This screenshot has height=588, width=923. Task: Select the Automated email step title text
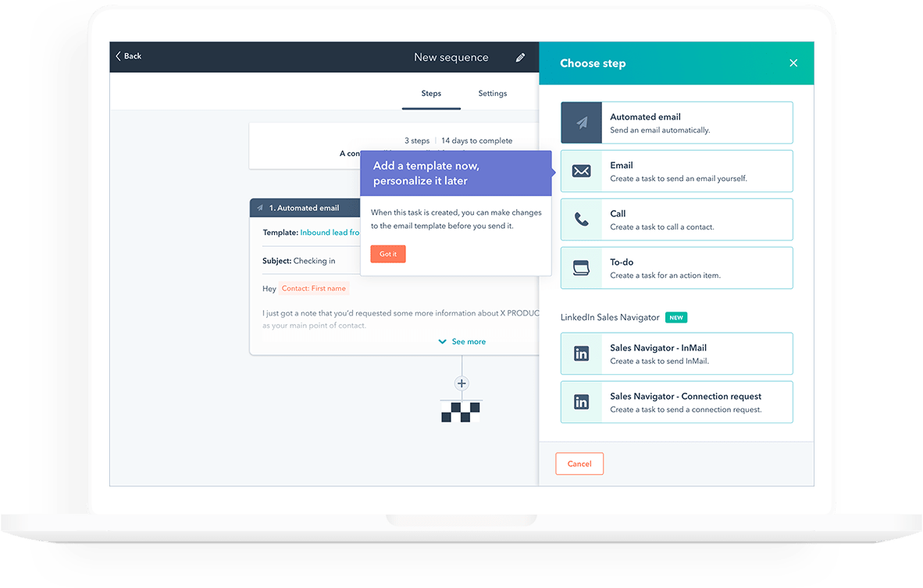click(645, 117)
